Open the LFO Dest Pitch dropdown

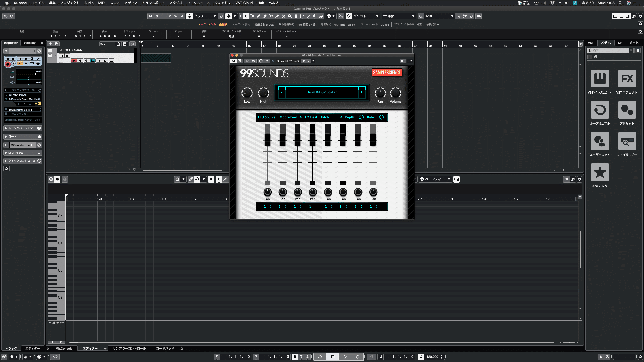pyautogui.click(x=331, y=117)
